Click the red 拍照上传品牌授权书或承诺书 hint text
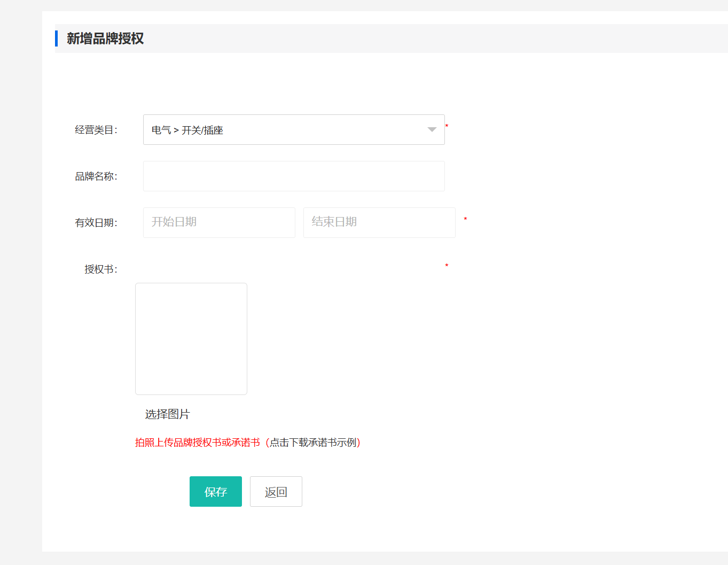 [197, 443]
